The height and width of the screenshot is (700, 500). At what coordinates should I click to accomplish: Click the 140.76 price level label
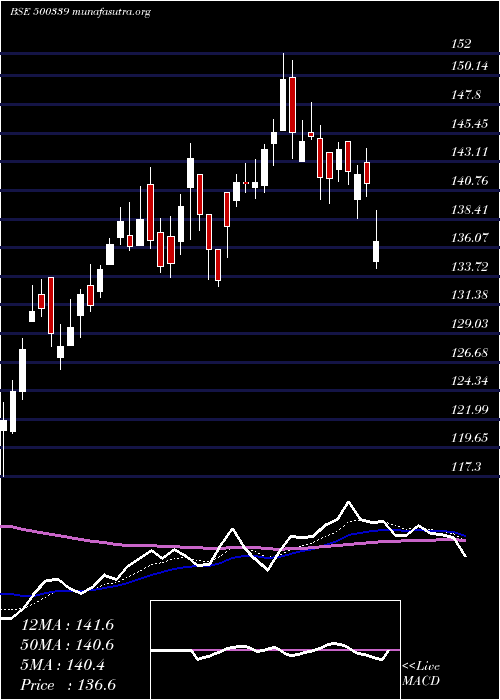(469, 181)
